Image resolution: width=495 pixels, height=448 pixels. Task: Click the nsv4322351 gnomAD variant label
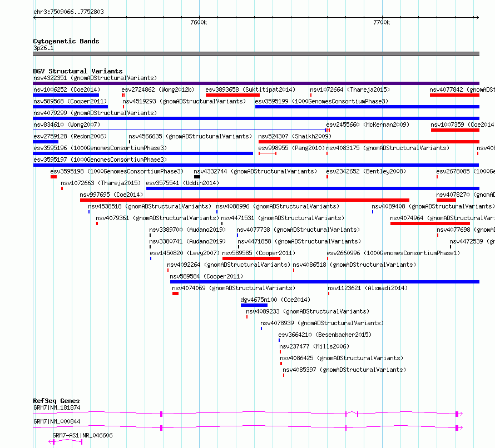pyautogui.click(x=95, y=78)
